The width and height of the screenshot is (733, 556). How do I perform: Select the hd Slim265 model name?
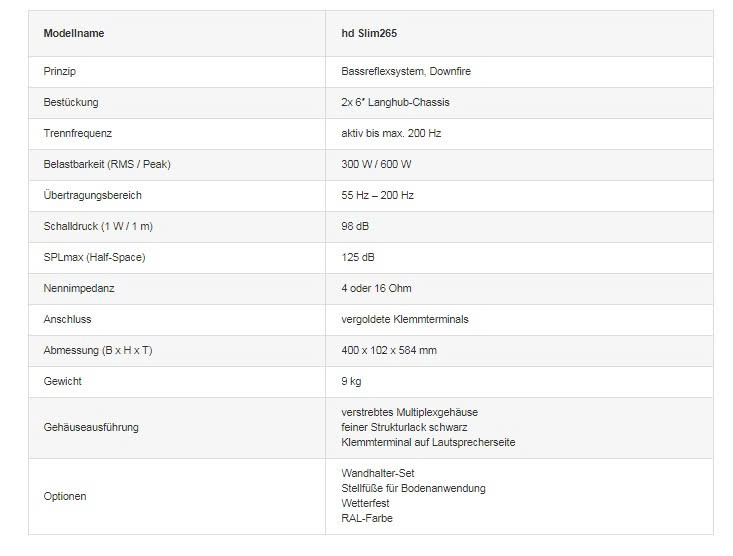point(368,33)
